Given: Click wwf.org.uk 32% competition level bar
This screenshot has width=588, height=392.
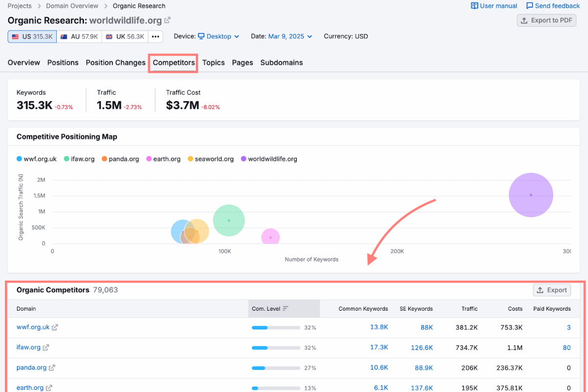Looking at the screenshot, I should pyautogui.click(x=276, y=327).
